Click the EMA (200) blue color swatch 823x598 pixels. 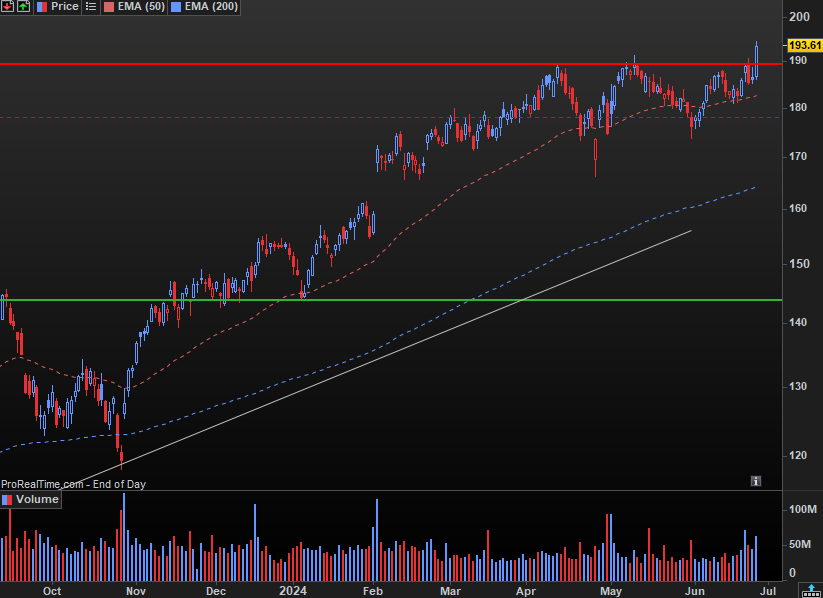coord(176,7)
